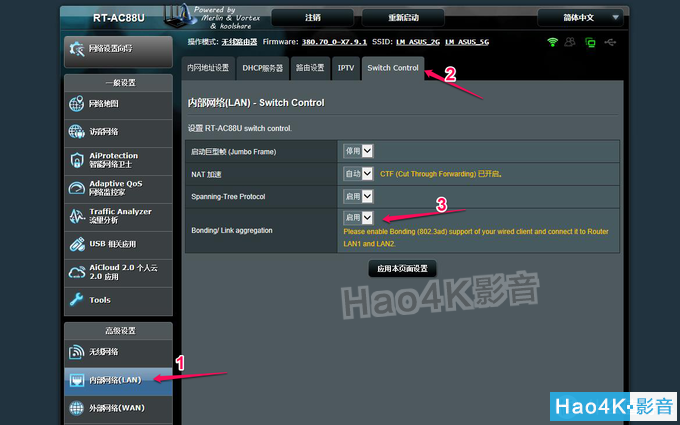Click the AiProtection shield icon
This screenshot has height=425, width=680.
[x=76, y=160]
